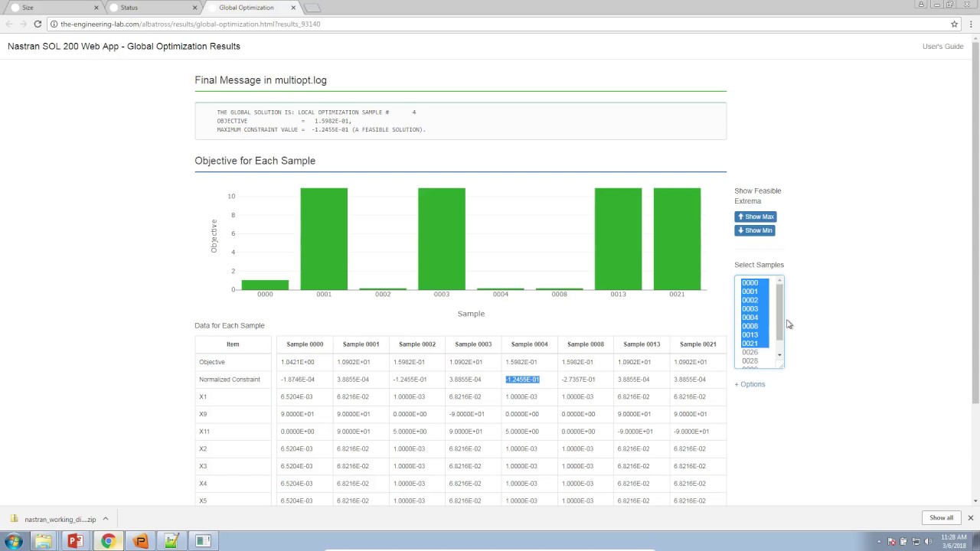Click the sample 0013 bar in chart
Screen dimensions: 980x551
click(619, 239)
